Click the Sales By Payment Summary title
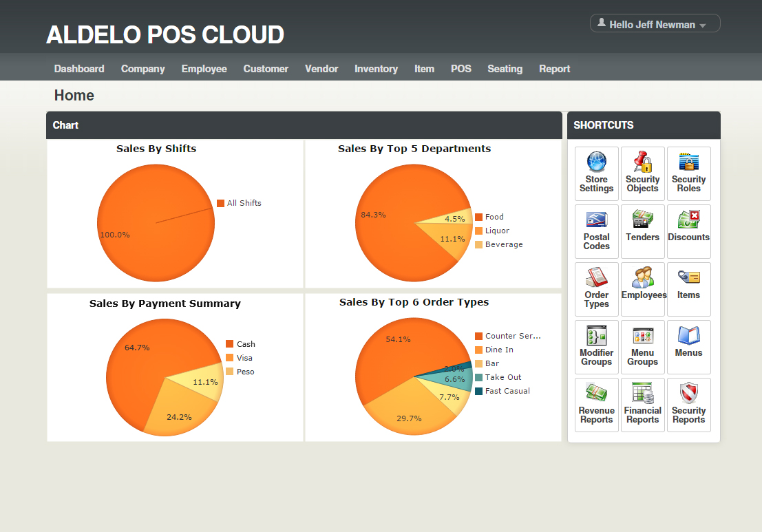The image size is (762, 532). 165,304
